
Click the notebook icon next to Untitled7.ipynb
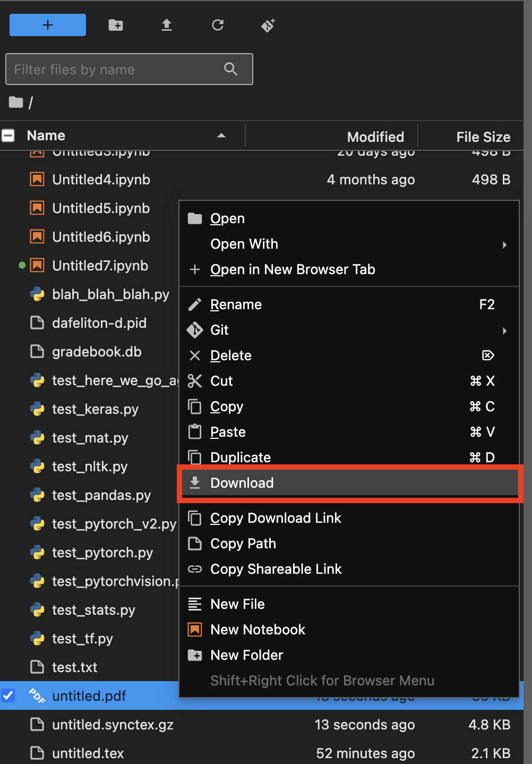[x=37, y=265]
